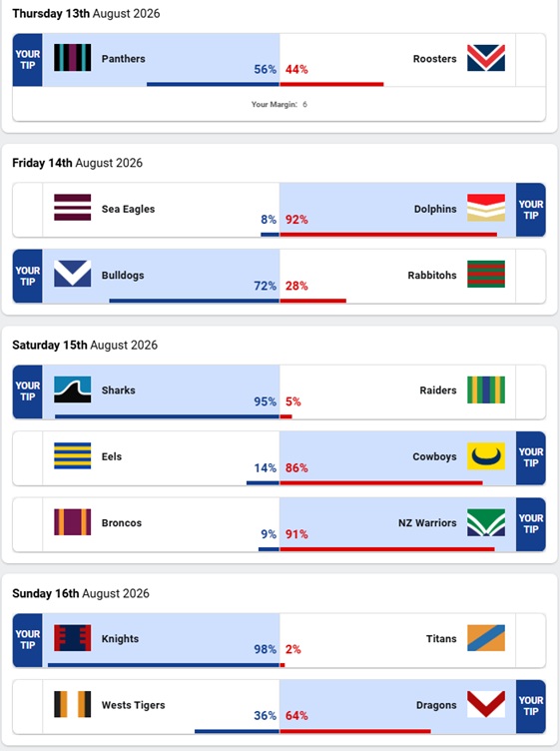Toggle empty tip box beside Sea Eagles
This screenshot has height=751, width=560.
(x=28, y=210)
